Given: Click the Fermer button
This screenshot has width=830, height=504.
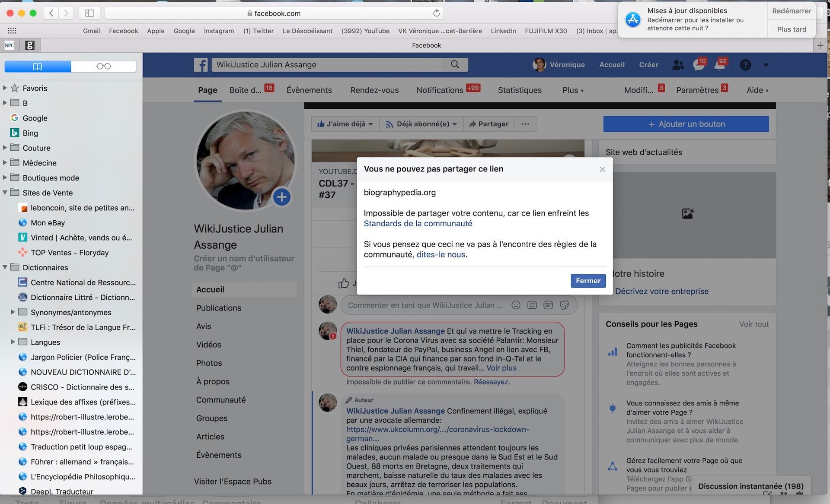Looking at the screenshot, I should [588, 281].
